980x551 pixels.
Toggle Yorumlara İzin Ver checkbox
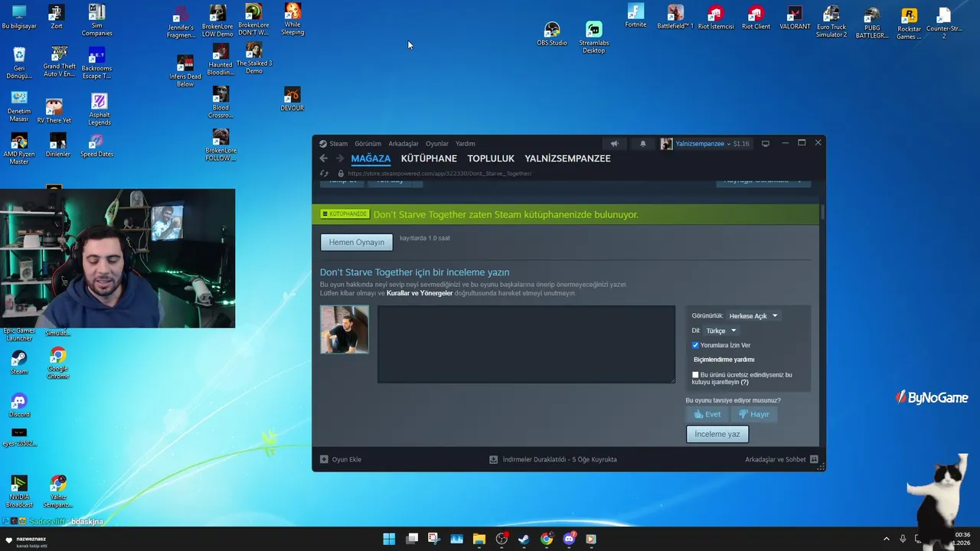coord(695,345)
